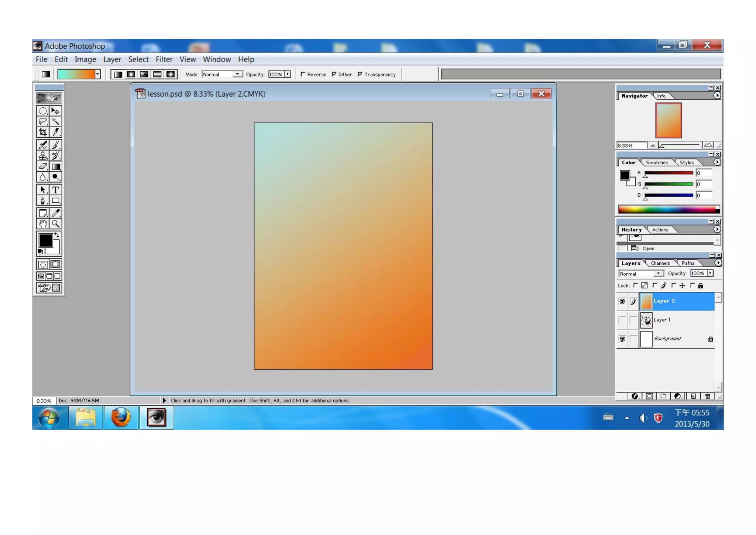756x535 pixels.
Task: Select the Pen tool
Action: point(43,200)
